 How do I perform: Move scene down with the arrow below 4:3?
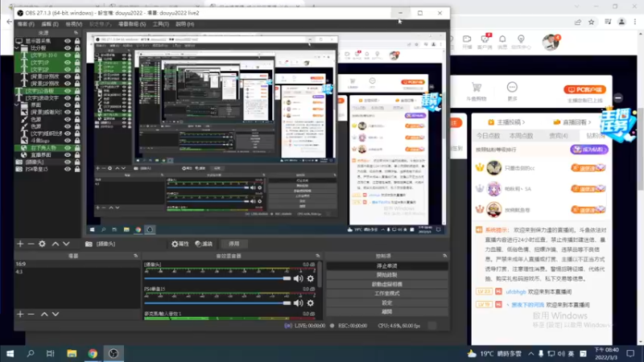pyautogui.click(x=56, y=314)
